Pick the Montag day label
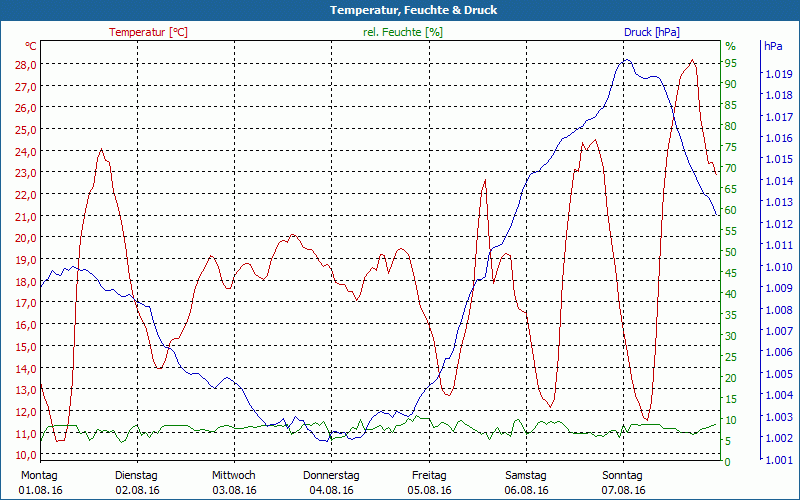 pos(40,475)
